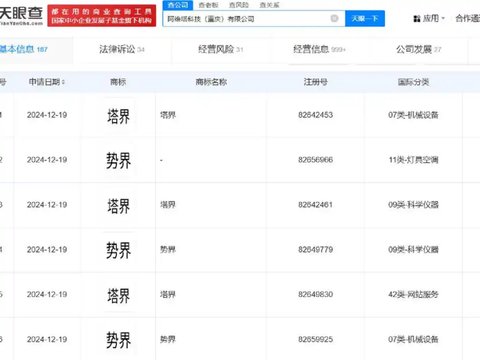
Task: Click trademark name 势界 in 82659925 row
Action: [168, 339]
